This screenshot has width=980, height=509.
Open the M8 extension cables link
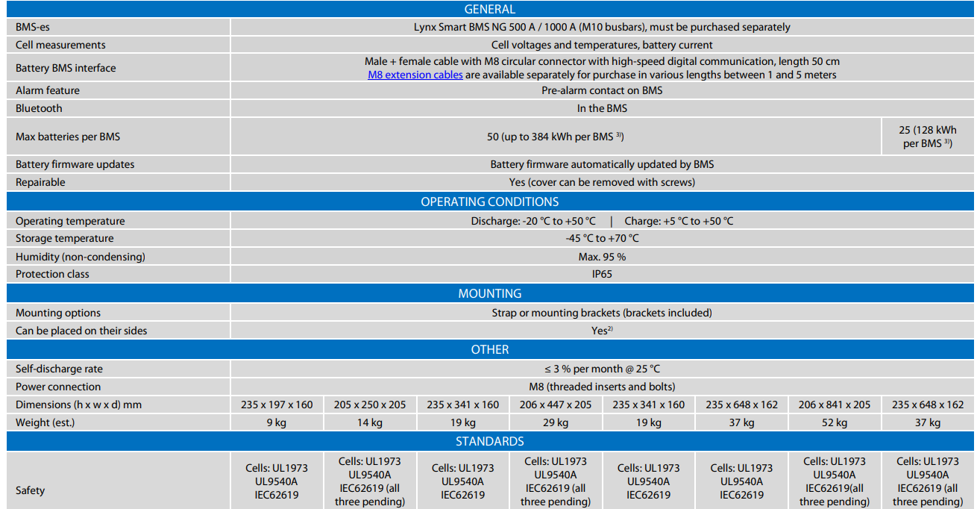point(415,75)
